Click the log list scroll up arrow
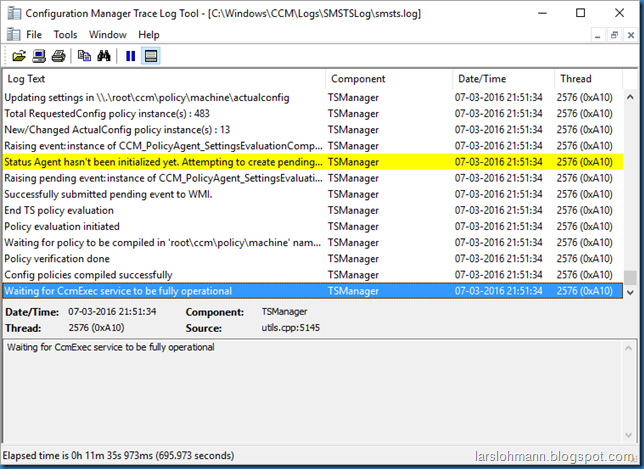This screenshot has height=469, width=644. pyautogui.click(x=630, y=97)
